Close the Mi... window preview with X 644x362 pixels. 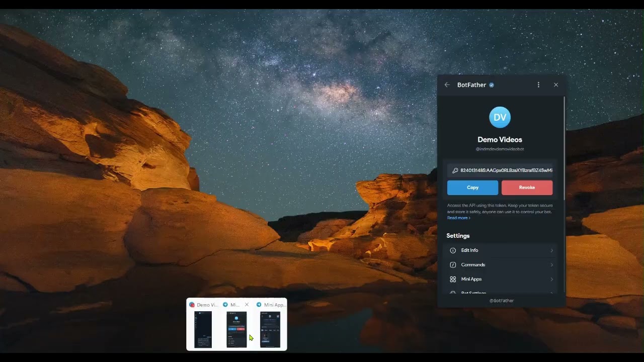tap(247, 305)
